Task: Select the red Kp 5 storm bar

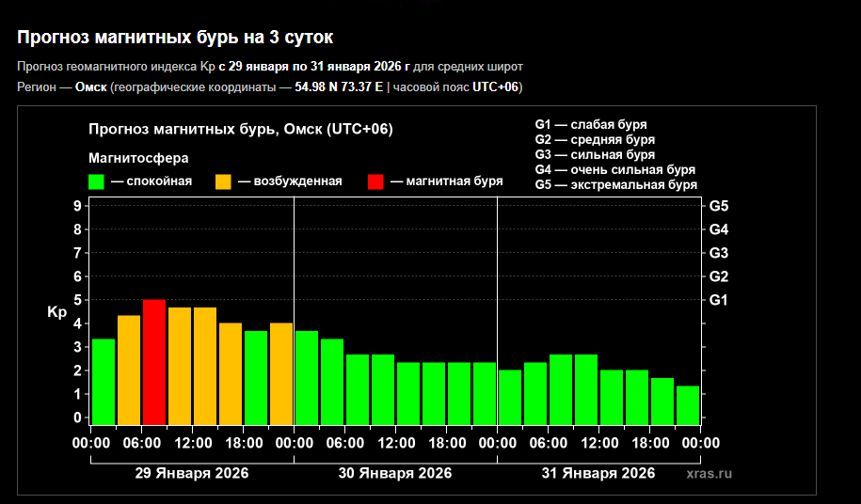Action: click(x=154, y=362)
